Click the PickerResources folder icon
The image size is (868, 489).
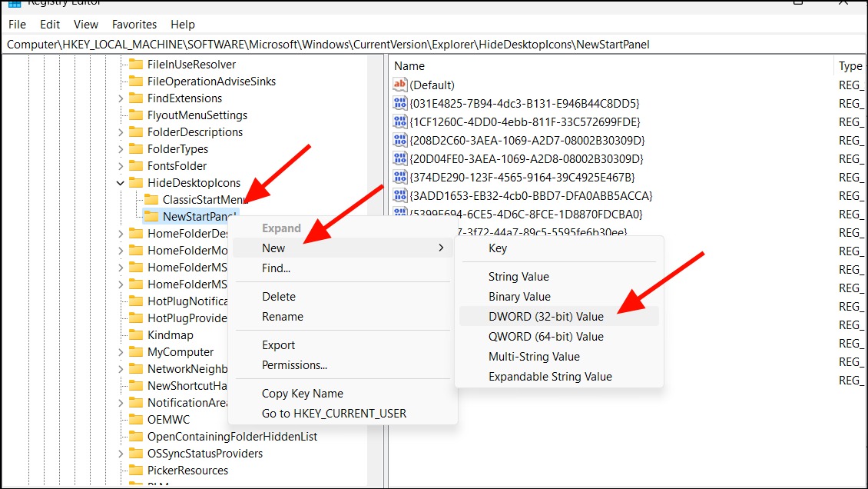(136, 471)
